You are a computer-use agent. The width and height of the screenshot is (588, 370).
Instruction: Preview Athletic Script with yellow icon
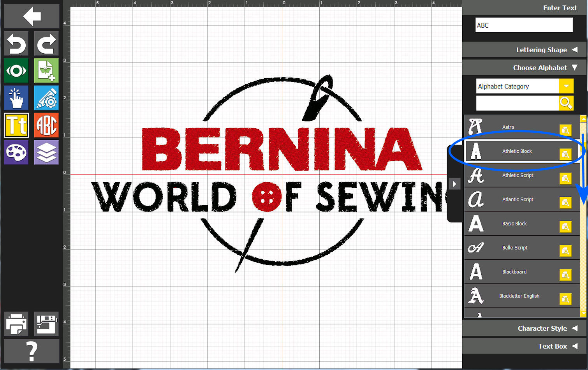point(565,178)
